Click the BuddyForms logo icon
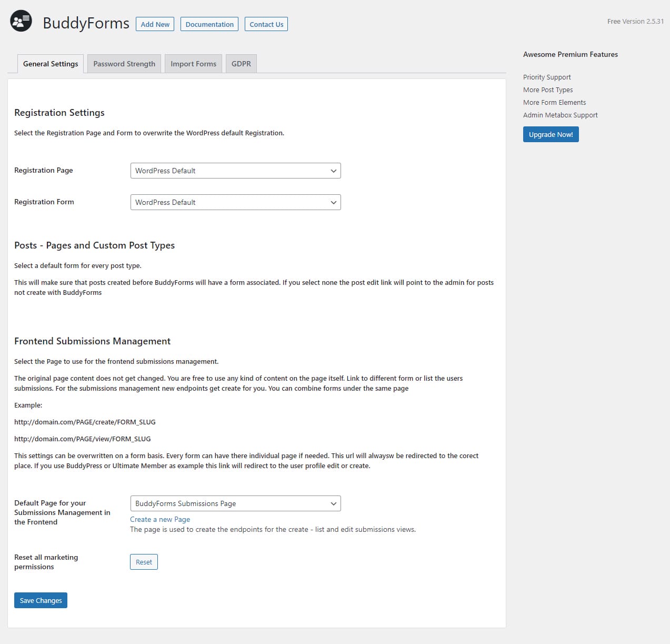670x644 pixels. [21, 21]
